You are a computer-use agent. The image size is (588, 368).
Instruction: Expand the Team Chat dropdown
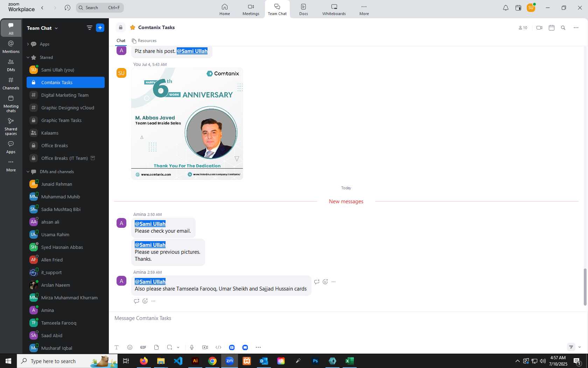(56, 28)
